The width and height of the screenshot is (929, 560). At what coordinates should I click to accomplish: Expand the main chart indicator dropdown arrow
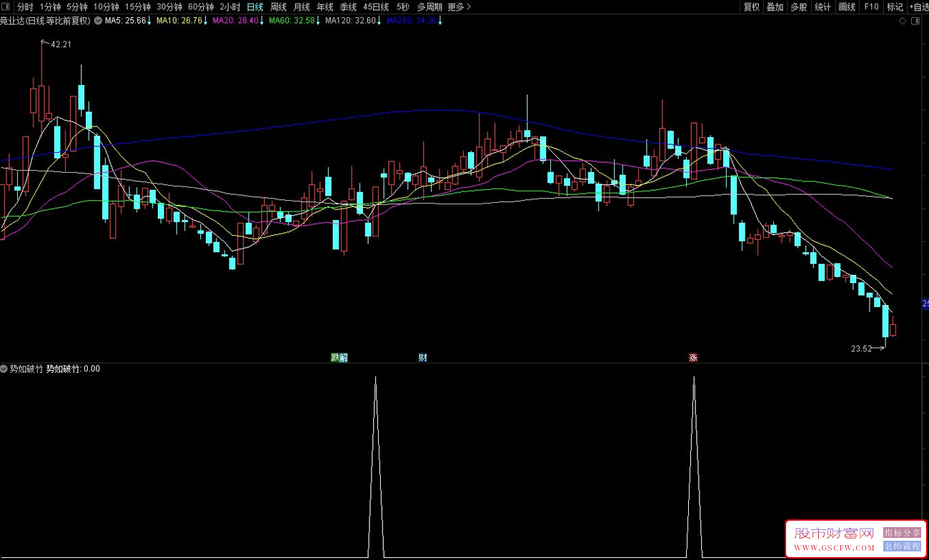(x=98, y=21)
